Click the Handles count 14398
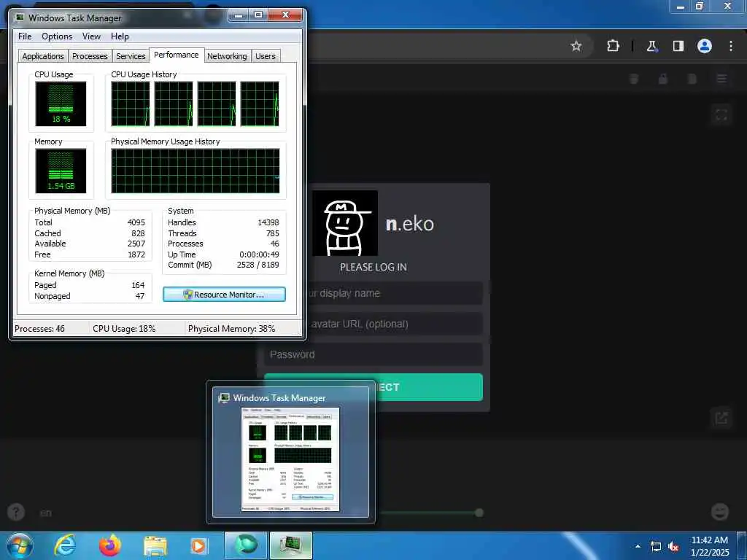 point(268,222)
